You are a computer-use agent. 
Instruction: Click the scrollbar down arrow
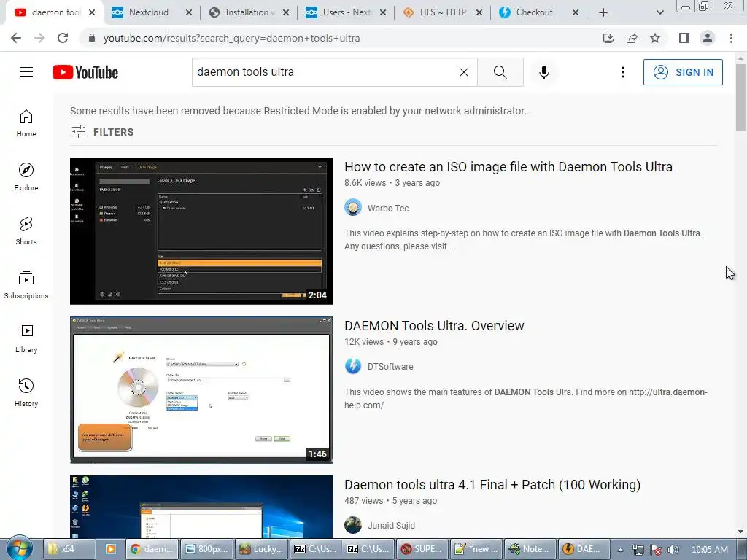tap(740, 532)
